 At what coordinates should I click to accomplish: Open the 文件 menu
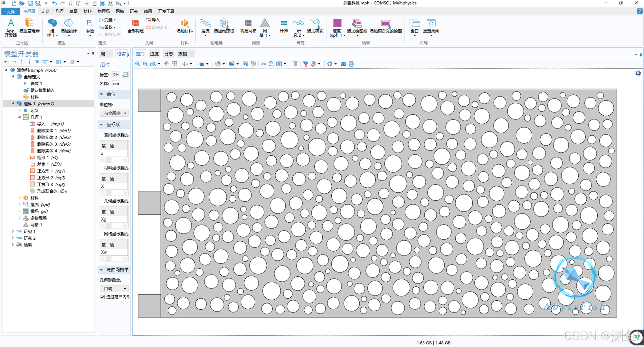click(x=11, y=12)
